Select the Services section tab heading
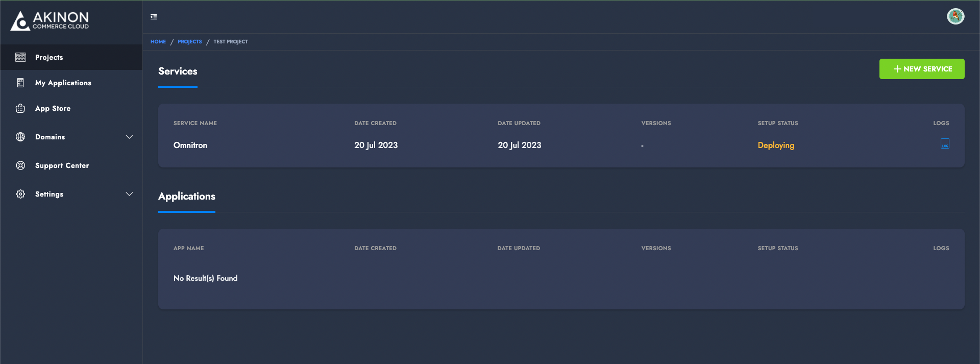The width and height of the screenshot is (980, 364). pyautogui.click(x=178, y=71)
